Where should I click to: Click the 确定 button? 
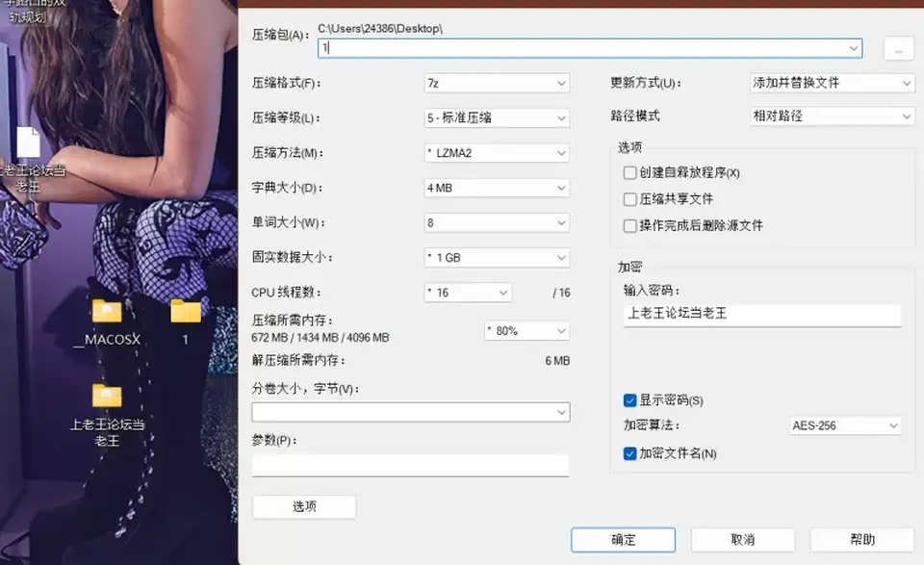pos(623,540)
